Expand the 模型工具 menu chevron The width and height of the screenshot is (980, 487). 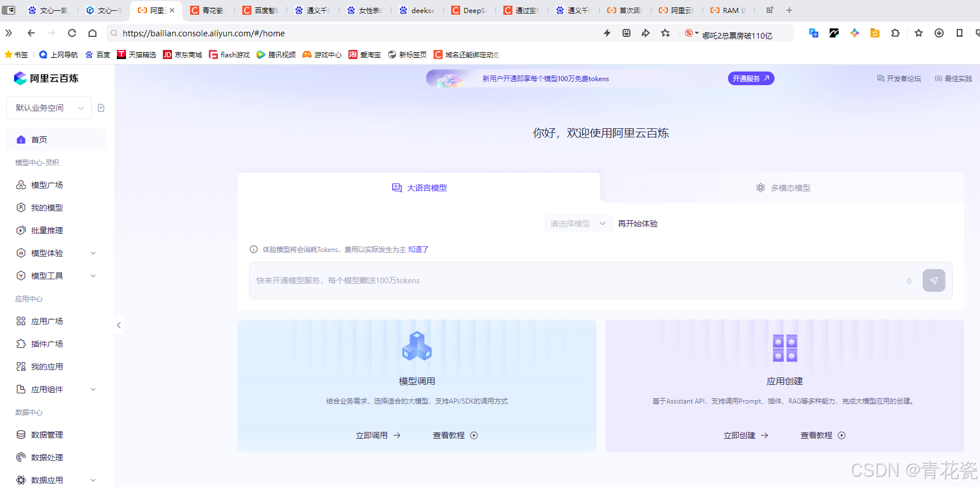(93, 276)
